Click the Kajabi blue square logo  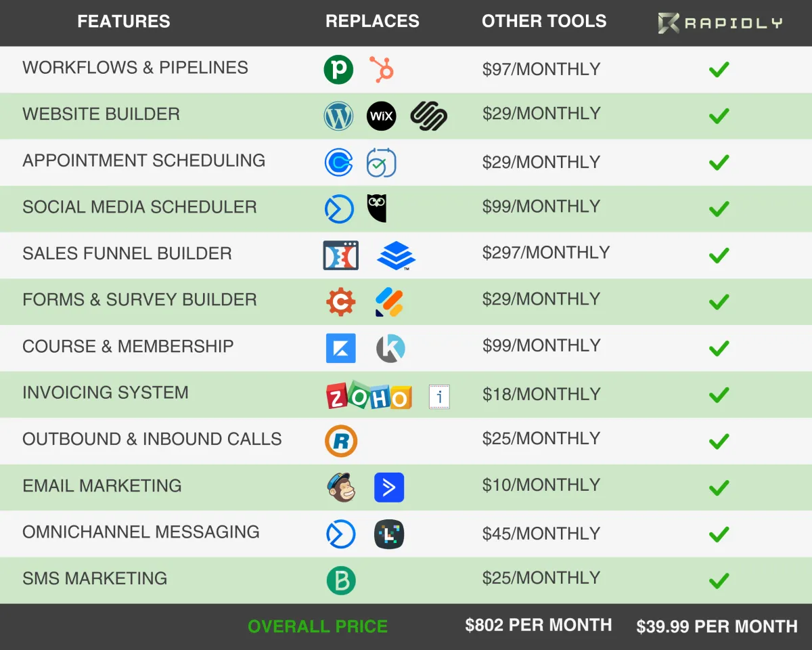[x=340, y=349]
